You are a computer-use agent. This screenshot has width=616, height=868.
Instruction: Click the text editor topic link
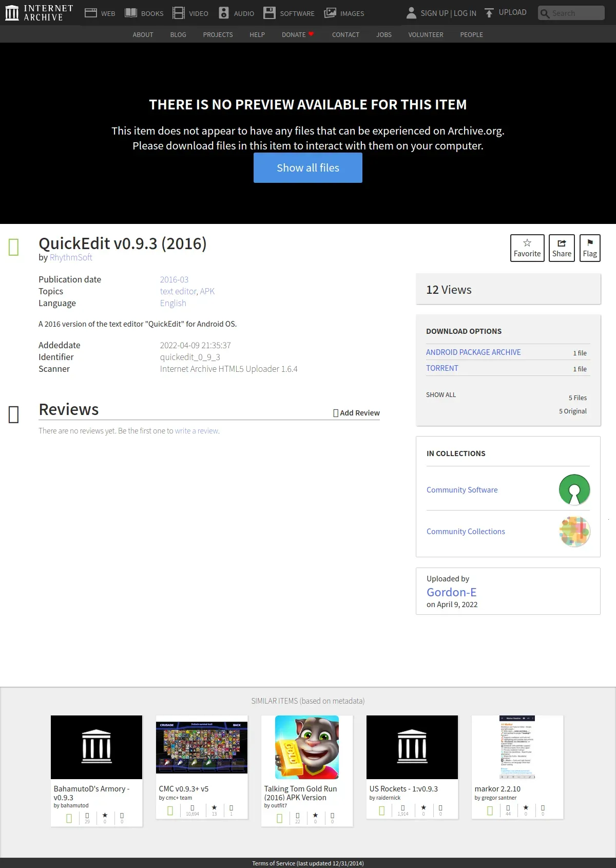(178, 291)
